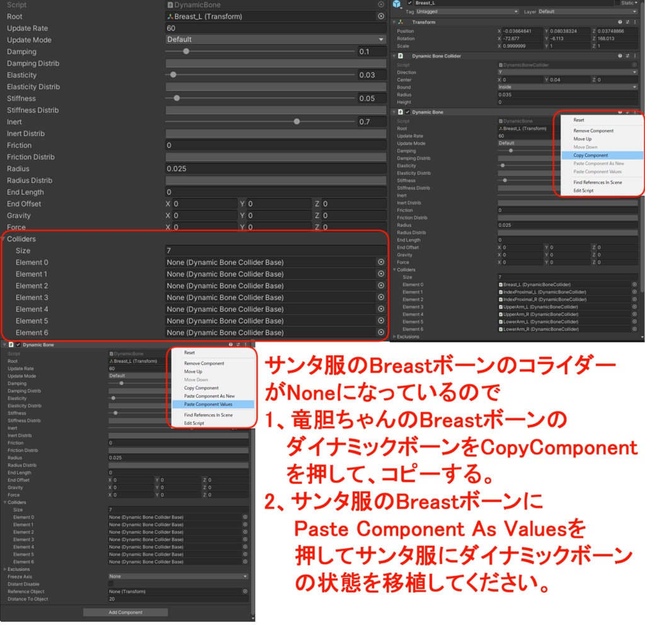Open help icon on lower inspector's Dynamic Bone header

(231, 345)
